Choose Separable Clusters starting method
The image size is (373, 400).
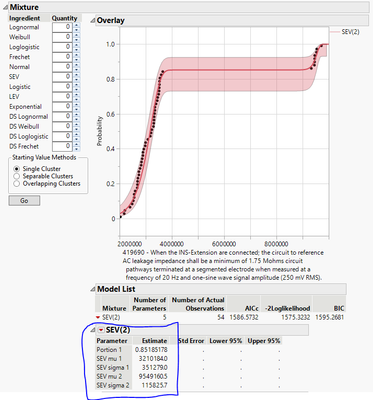(x=17, y=176)
